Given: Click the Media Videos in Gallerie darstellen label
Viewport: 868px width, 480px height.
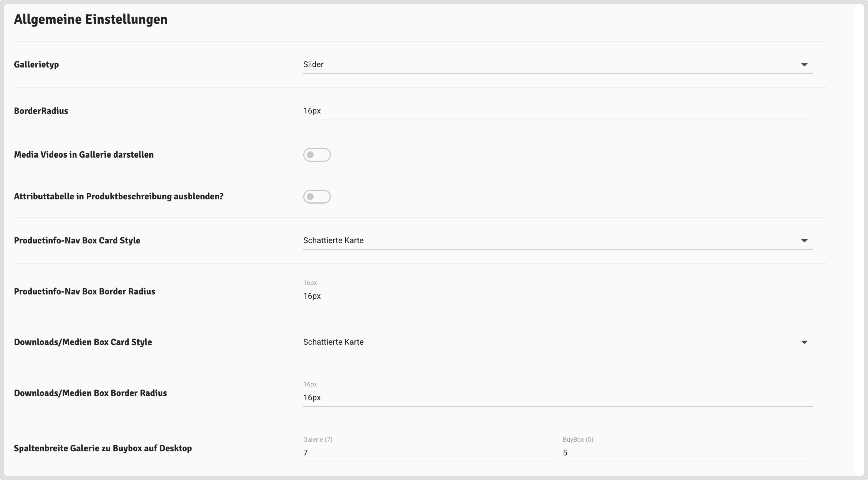Looking at the screenshot, I should [83, 155].
